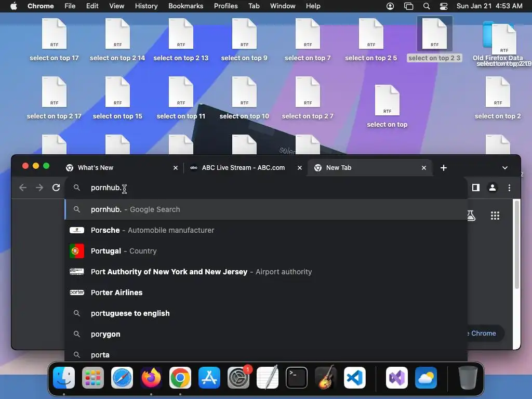This screenshot has width=532, height=399.
Task: Expand the tab search chevron
Action: pos(505,168)
